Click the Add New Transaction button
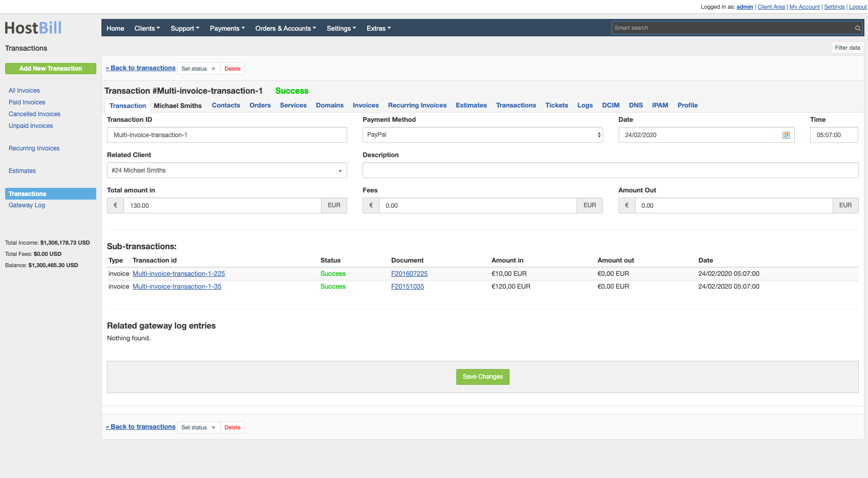 pyautogui.click(x=50, y=68)
